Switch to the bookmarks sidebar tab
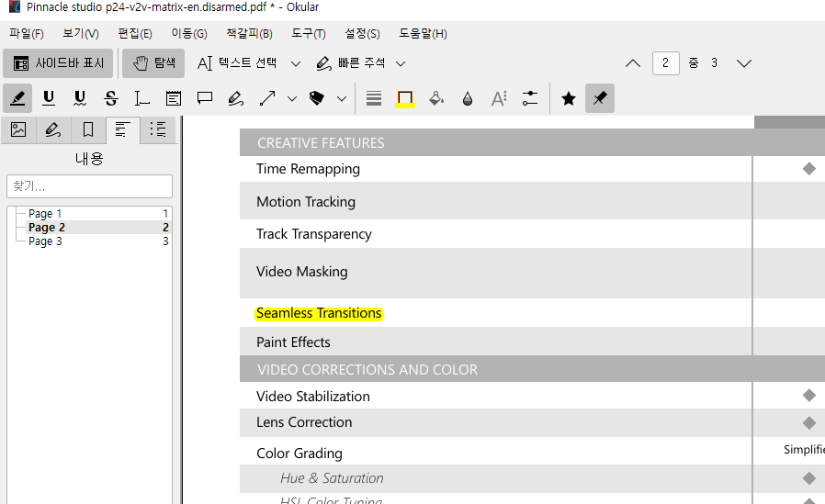The width and height of the screenshot is (825, 504). tap(88, 129)
